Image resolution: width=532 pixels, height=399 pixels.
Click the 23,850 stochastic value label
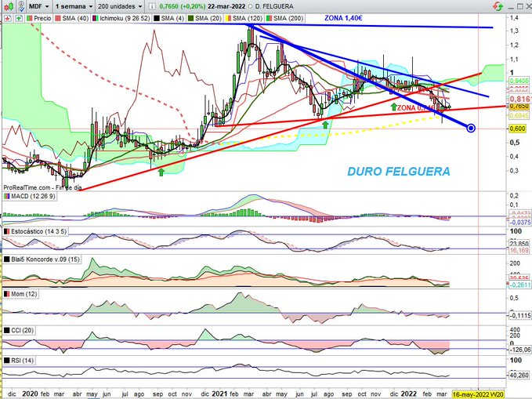[x=519, y=244]
